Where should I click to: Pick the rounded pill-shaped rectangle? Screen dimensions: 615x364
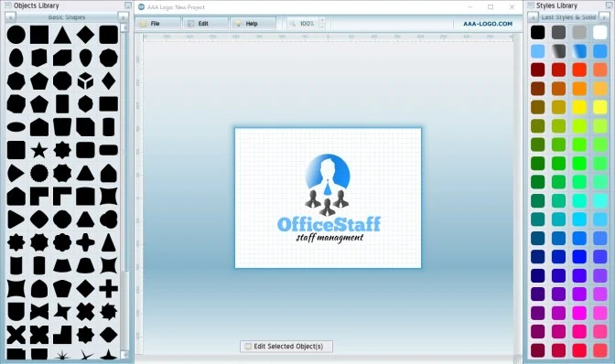tap(109, 150)
